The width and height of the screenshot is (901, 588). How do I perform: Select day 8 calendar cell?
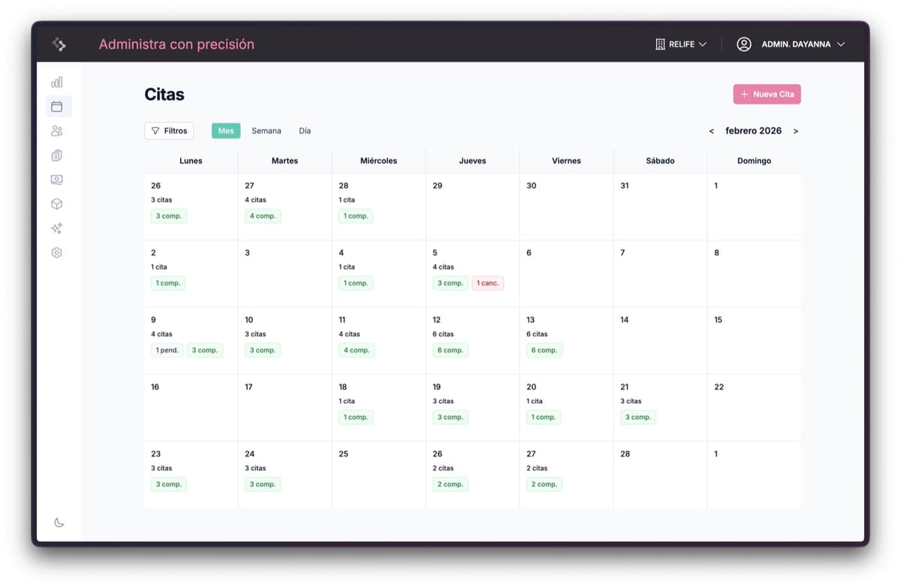coord(754,274)
